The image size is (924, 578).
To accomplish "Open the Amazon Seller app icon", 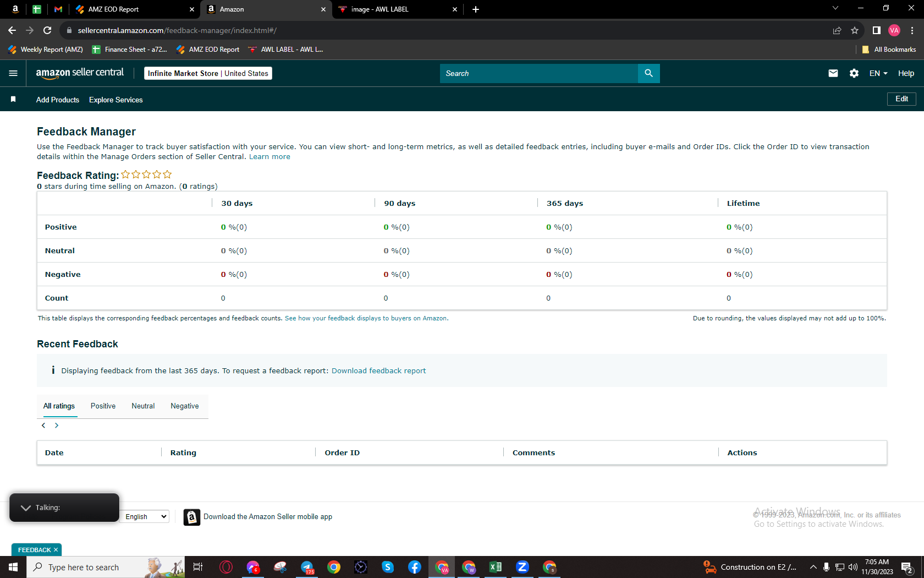I will [x=191, y=517].
